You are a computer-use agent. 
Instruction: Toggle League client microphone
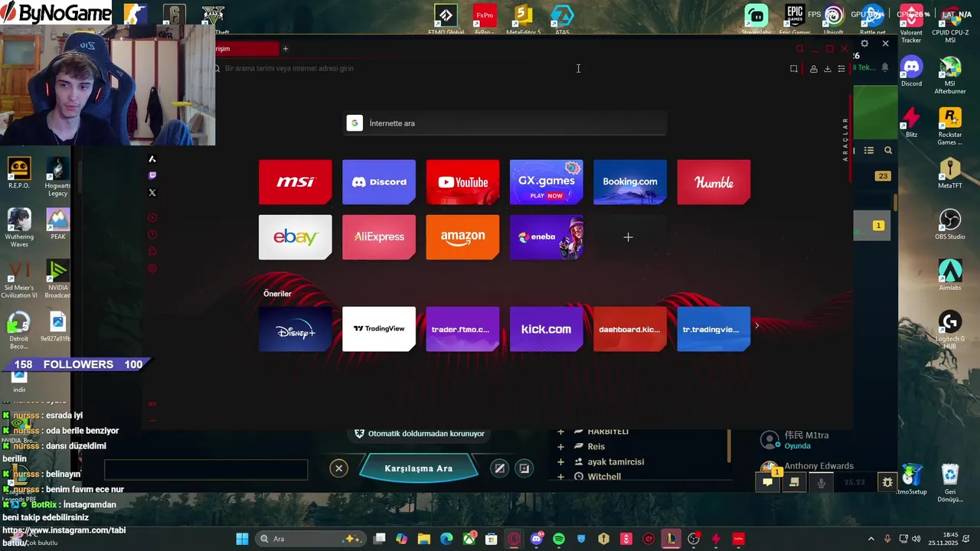click(x=822, y=482)
